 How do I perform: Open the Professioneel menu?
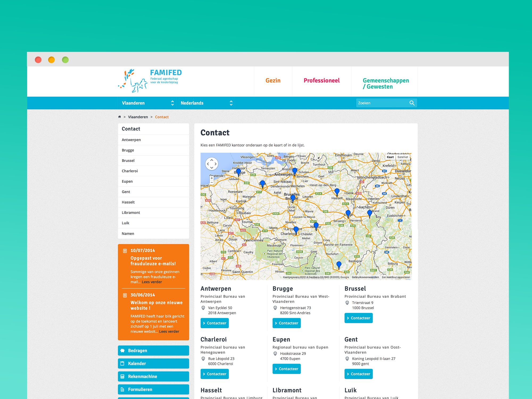[x=322, y=81]
